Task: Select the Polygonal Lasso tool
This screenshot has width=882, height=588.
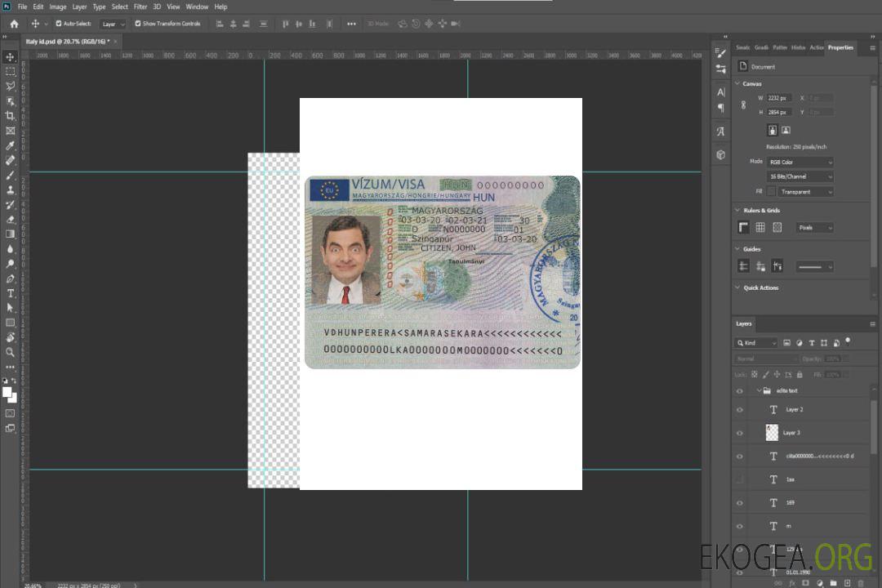Action: coord(10,86)
